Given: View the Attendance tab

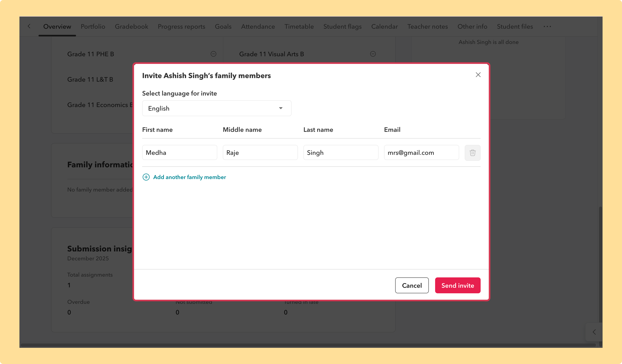Looking at the screenshot, I should pyautogui.click(x=258, y=26).
